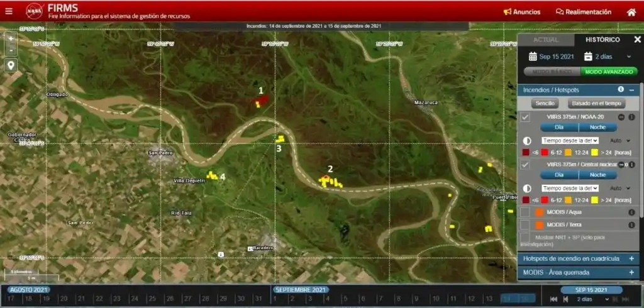Screen dimensions: 644x308
Task: Jump to day 13 on the timeline
Action: tap(488, 299)
